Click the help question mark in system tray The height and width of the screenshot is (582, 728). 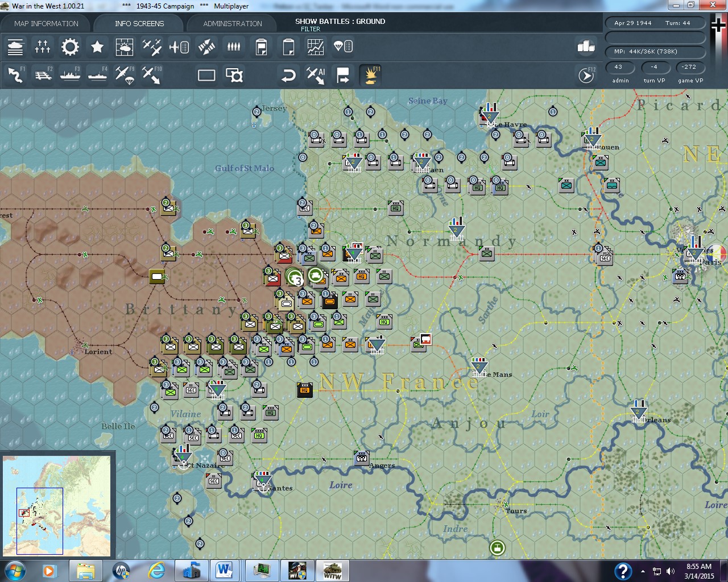[623, 571]
